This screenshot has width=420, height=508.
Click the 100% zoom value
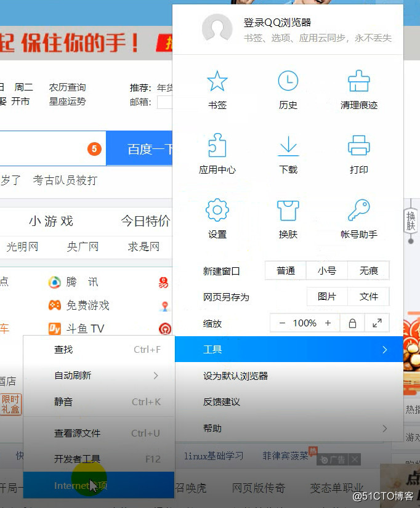tap(305, 323)
